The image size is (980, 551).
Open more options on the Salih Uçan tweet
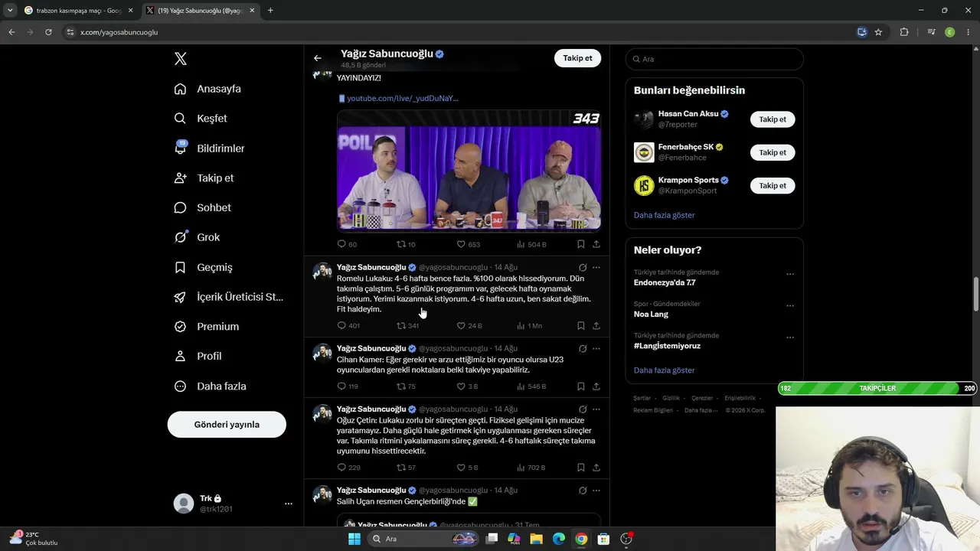click(x=596, y=491)
